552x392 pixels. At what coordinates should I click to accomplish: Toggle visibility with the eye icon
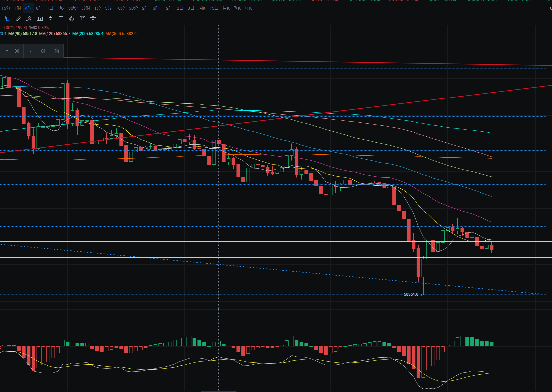point(44,51)
